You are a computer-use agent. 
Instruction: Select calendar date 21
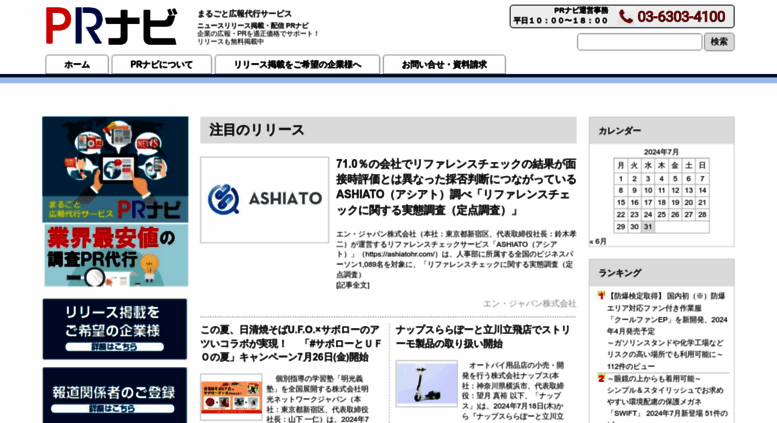click(702, 203)
